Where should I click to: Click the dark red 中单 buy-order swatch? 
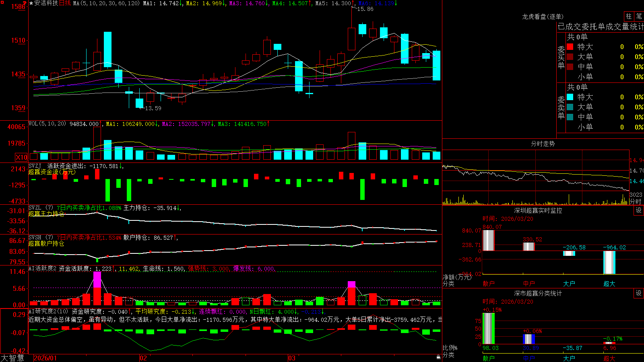click(x=570, y=67)
